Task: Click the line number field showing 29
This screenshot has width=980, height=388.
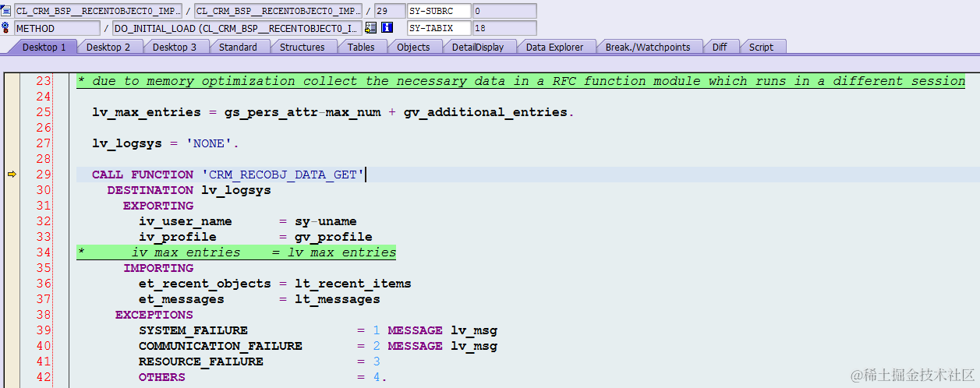Action: [x=389, y=11]
